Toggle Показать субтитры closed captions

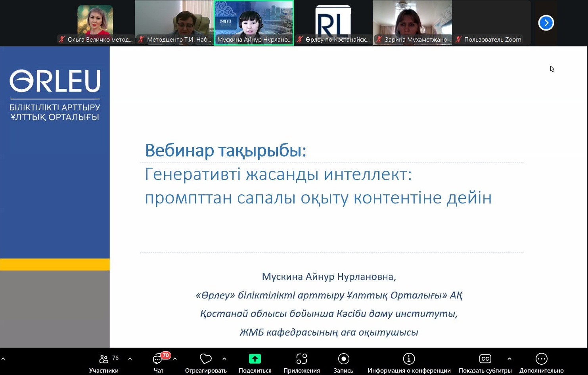(485, 359)
